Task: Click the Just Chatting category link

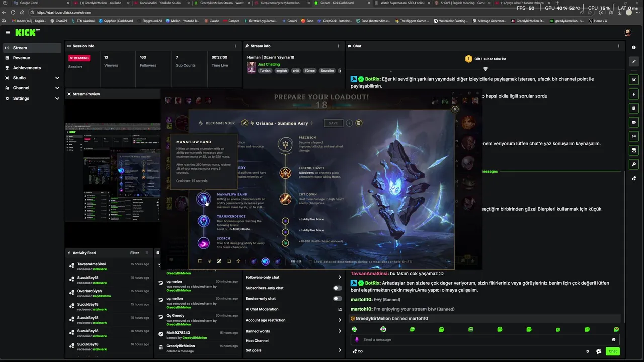Action: tap(269, 64)
